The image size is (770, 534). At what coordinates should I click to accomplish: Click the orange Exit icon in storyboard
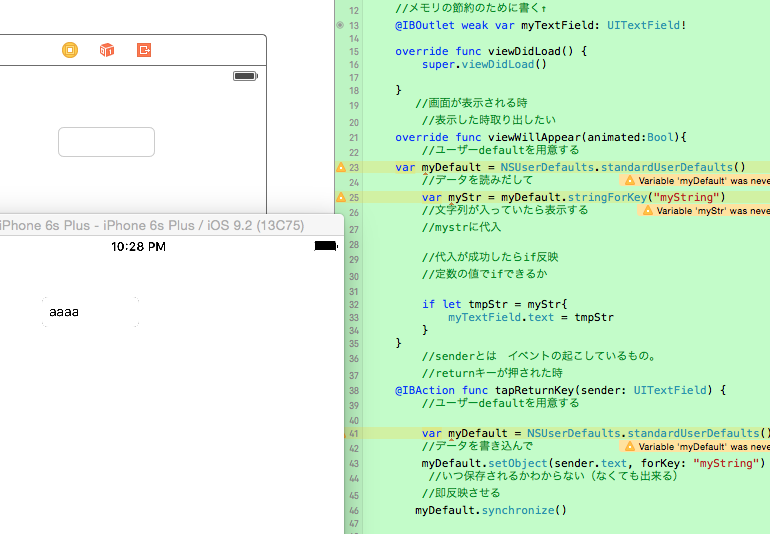(x=144, y=50)
